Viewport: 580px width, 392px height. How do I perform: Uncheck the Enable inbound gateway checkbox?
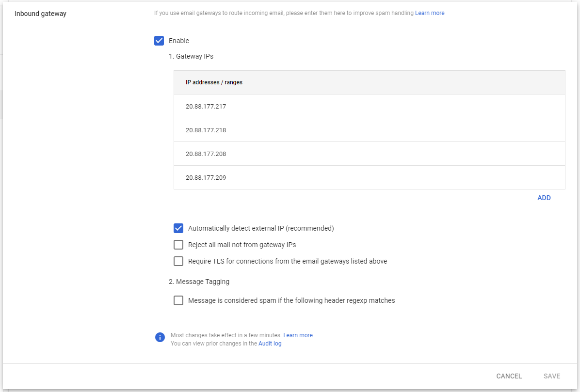click(159, 41)
